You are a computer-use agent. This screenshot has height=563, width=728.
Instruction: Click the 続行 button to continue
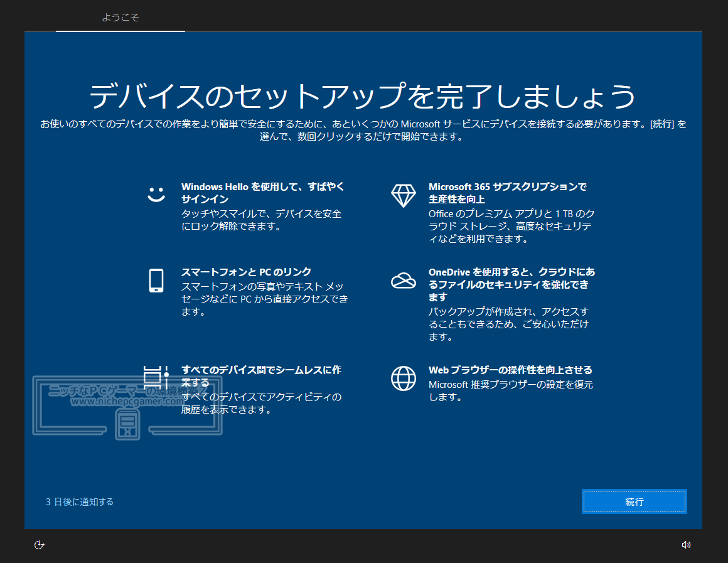coord(634,501)
